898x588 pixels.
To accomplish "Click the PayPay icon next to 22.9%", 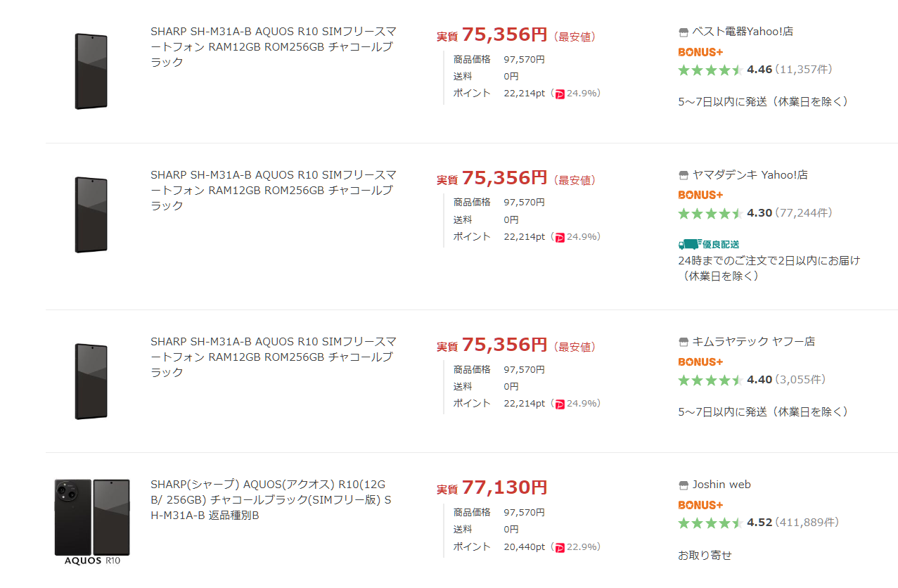I will 560,547.
